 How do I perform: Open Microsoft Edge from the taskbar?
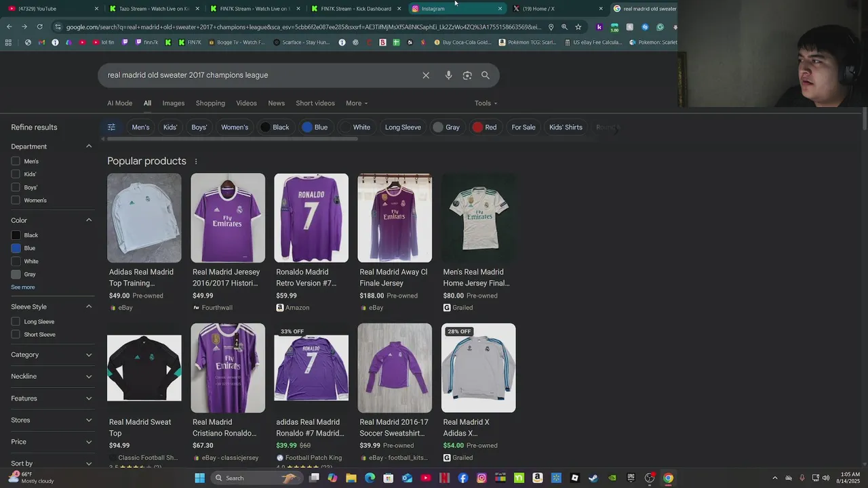tap(370, 478)
